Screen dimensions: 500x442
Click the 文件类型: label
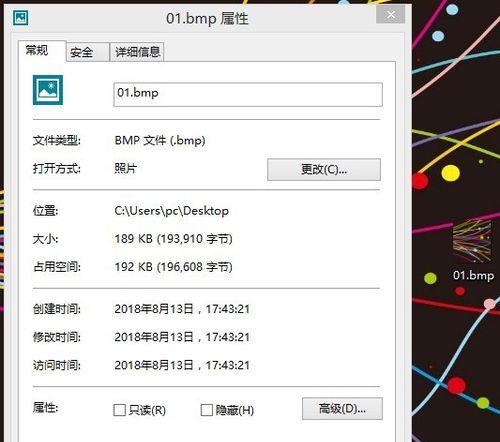57,140
